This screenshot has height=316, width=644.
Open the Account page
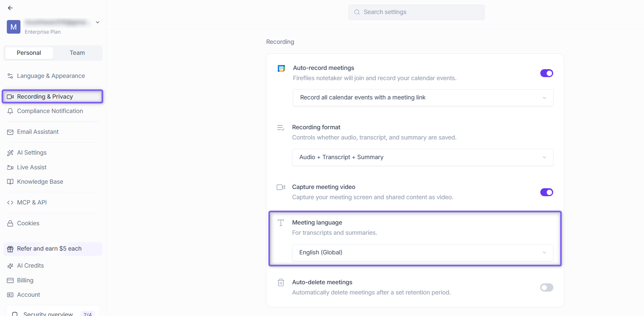coord(53,295)
